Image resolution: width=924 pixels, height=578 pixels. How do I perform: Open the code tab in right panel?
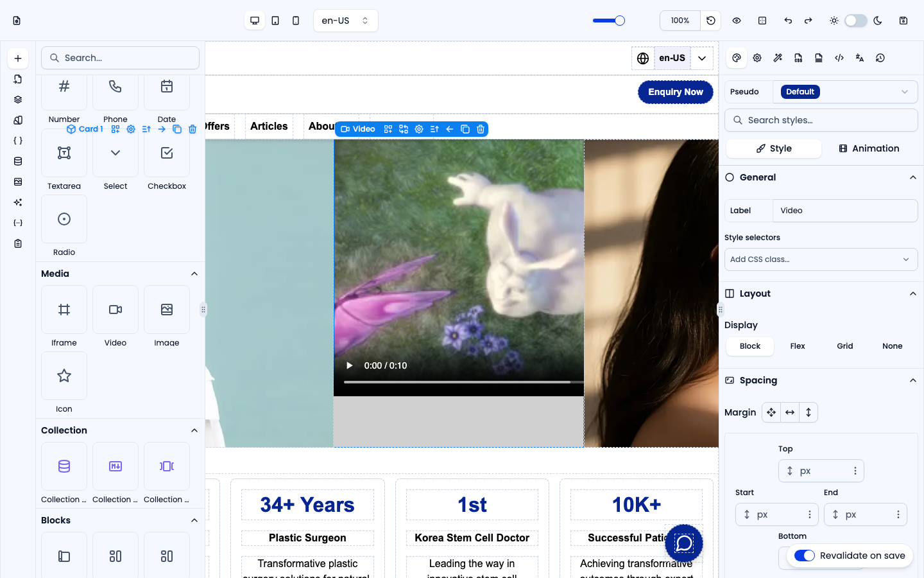click(x=839, y=58)
